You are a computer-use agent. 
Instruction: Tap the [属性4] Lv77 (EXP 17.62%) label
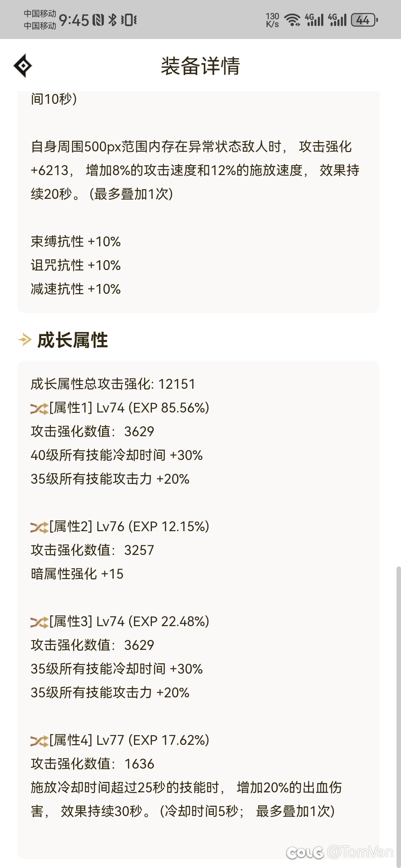(129, 740)
